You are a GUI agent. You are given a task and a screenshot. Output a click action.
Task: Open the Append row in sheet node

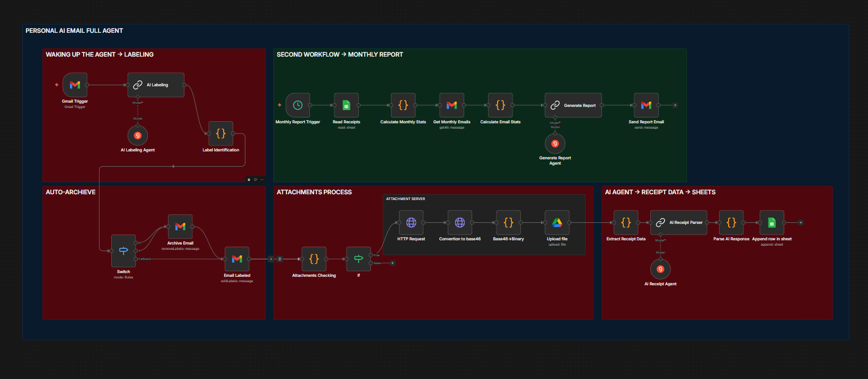point(772,223)
